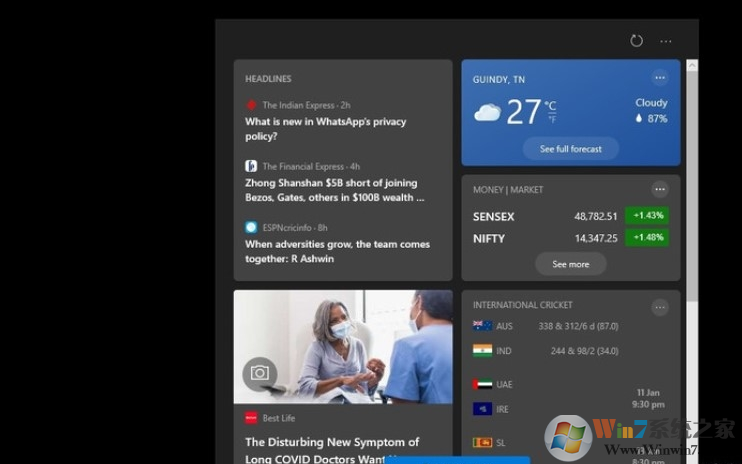Viewport: 742px width, 464px height.
Task: Open International Cricket card options
Action: point(659,308)
